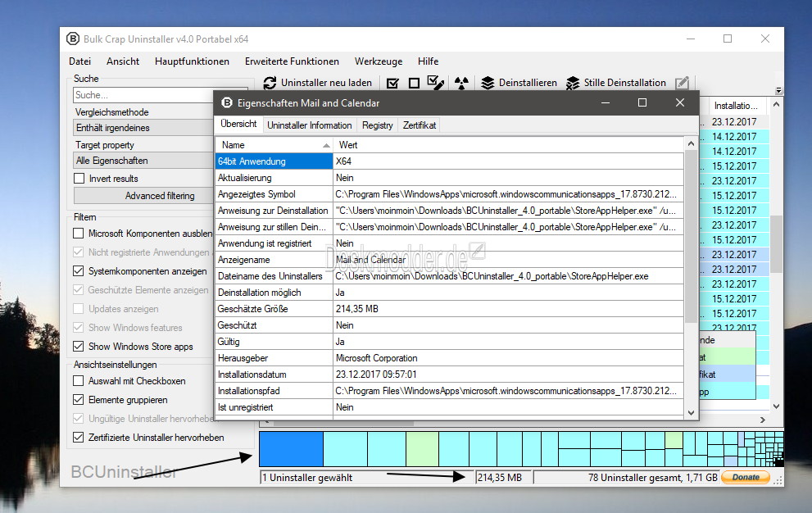Open the Ansicht menu
Viewport: 812px width, 513px height.
tap(123, 61)
